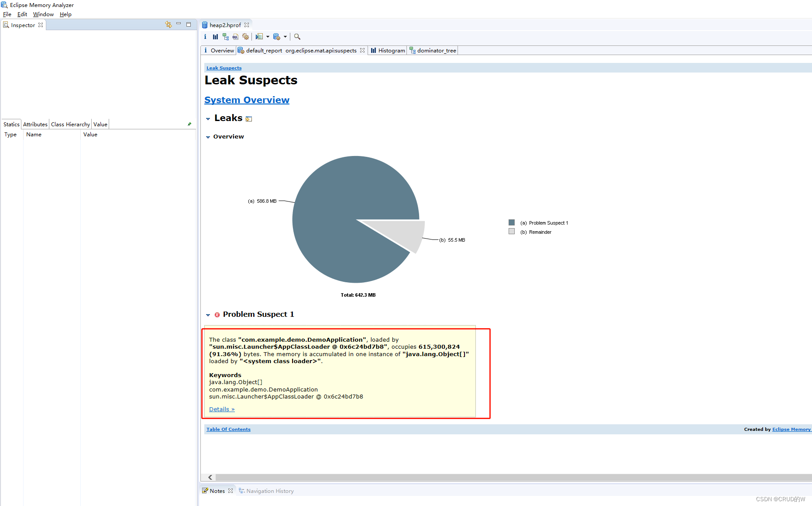812x506 pixels.
Task: Open the System Overview link
Action: (x=247, y=100)
